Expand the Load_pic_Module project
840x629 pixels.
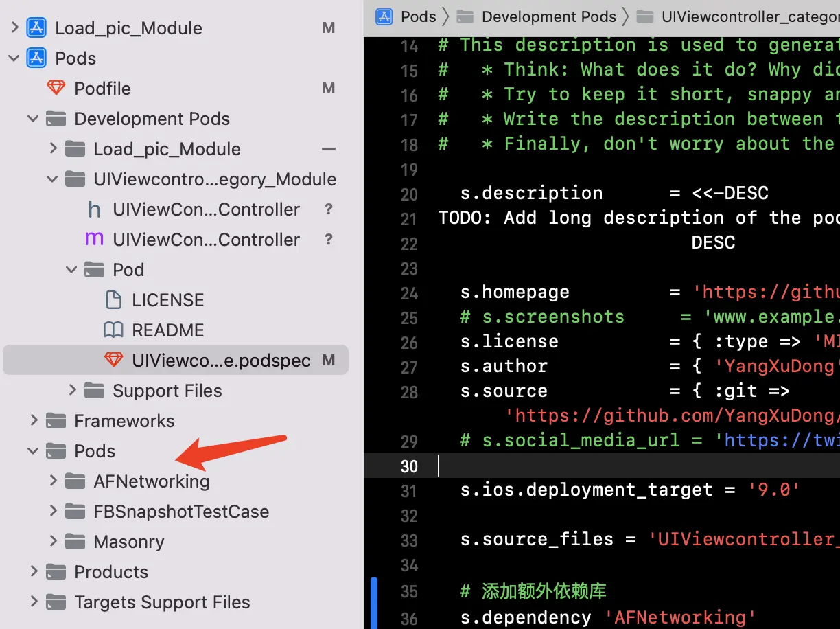point(14,28)
